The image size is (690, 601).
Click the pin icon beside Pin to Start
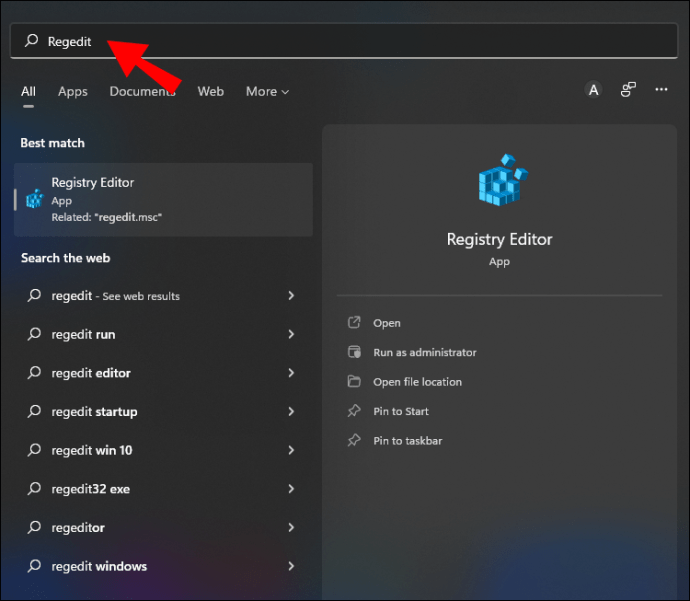click(354, 411)
